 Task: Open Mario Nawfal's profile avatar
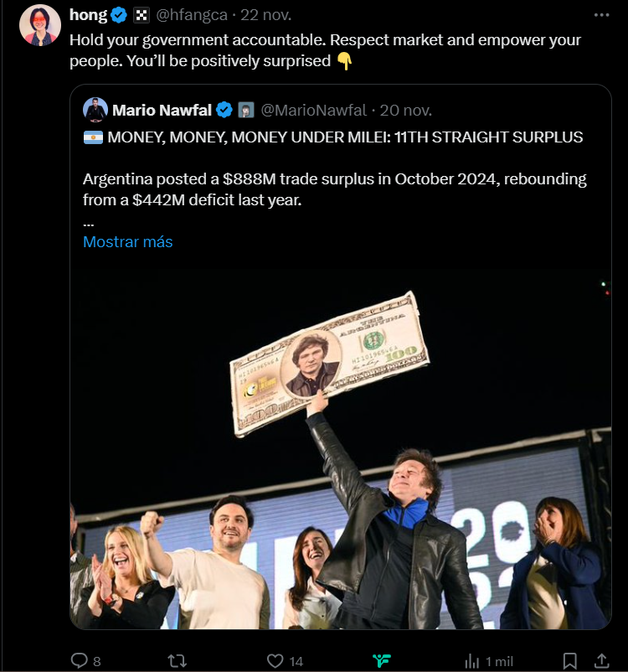pos(95,110)
